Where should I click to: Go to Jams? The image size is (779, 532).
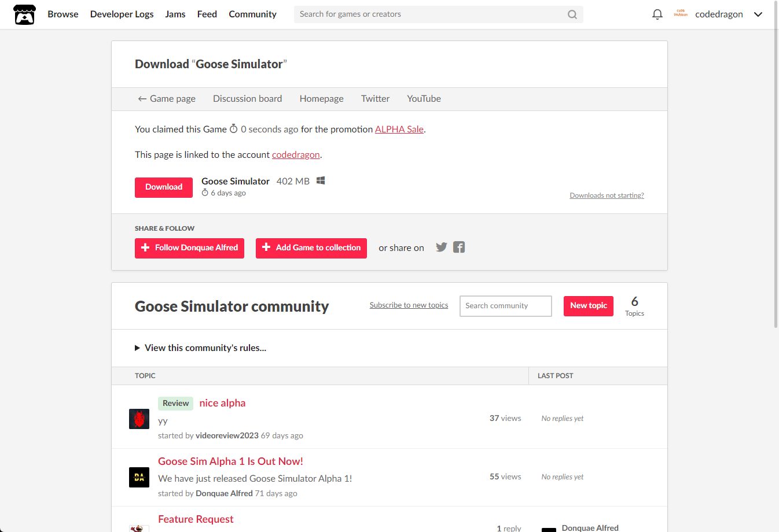point(175,14)
